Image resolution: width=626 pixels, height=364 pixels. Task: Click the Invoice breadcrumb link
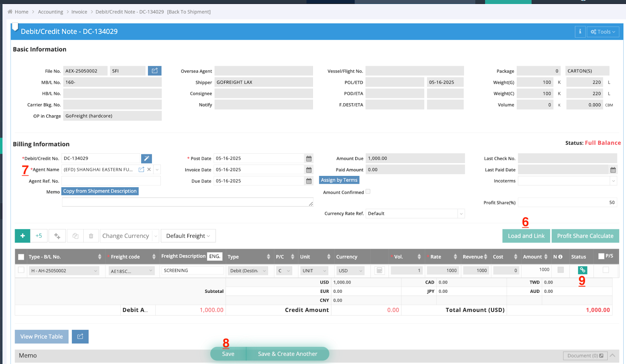pos(79,12)
